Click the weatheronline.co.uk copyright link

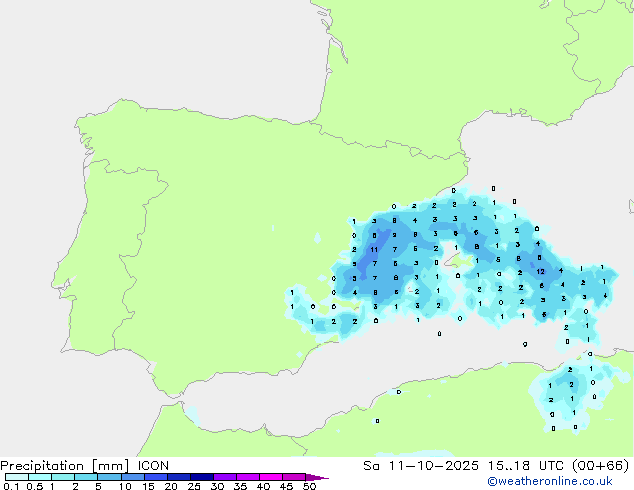click(550, 481)
